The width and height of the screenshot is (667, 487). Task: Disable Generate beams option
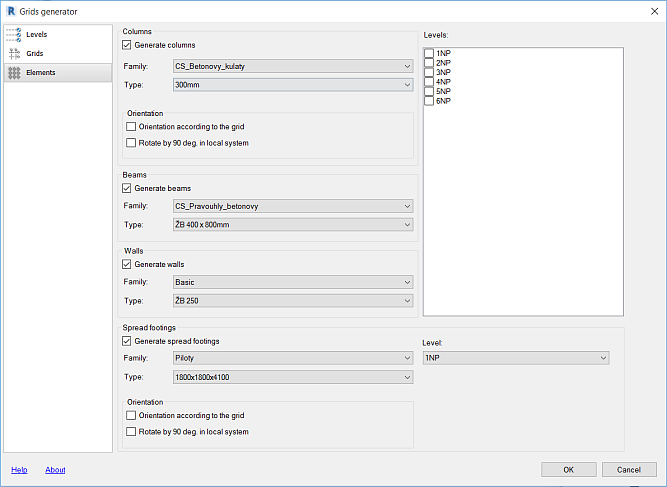click(126, 188)
